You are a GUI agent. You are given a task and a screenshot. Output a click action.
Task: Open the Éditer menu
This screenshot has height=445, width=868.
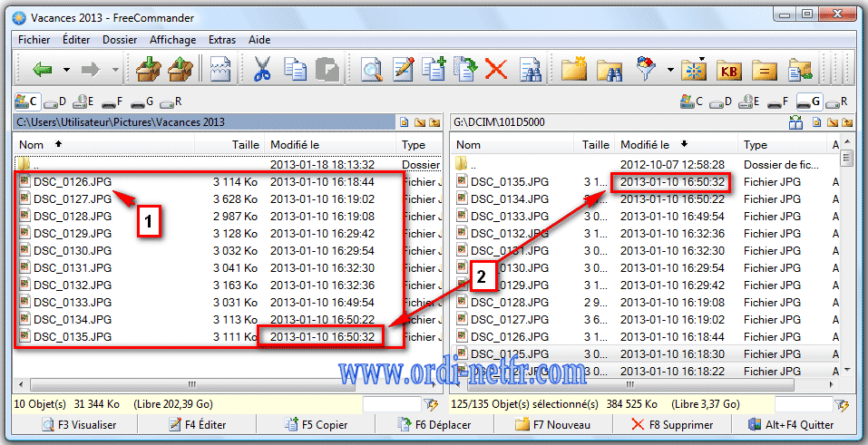point(76,40)
